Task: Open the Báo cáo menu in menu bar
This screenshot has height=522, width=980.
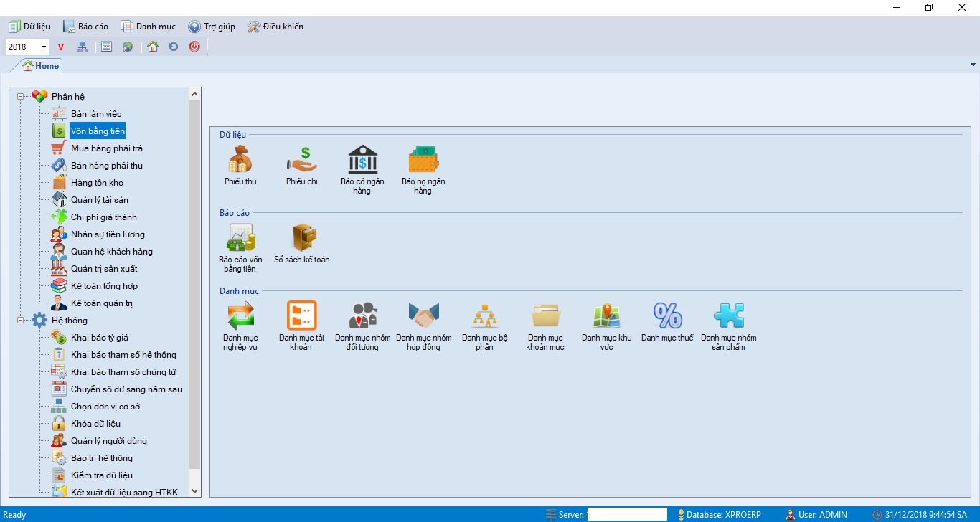Action: (x=85, y=27)
